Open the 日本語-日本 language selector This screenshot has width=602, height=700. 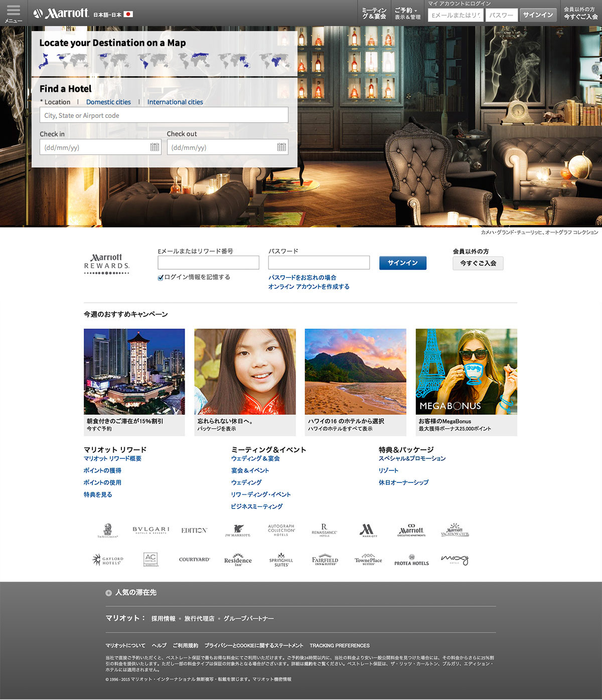pos(113,15)
